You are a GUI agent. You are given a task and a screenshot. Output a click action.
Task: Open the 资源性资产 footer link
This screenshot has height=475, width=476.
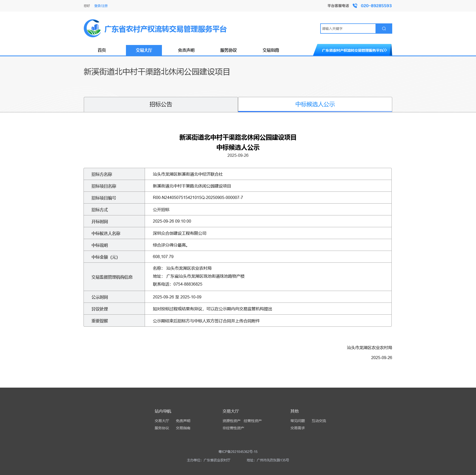click(x=231, y=421)
